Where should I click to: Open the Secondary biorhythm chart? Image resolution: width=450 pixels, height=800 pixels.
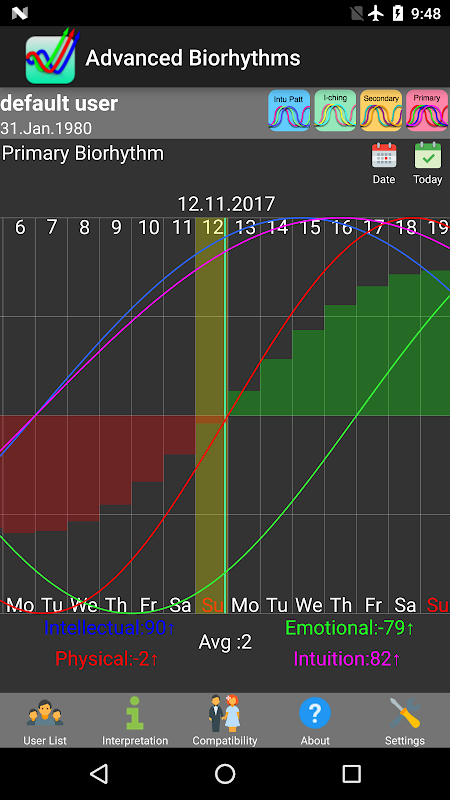tap(381, 111)
